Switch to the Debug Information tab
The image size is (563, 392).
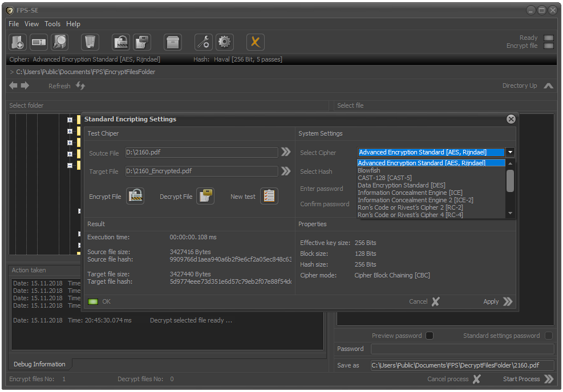tap(39, 364)
